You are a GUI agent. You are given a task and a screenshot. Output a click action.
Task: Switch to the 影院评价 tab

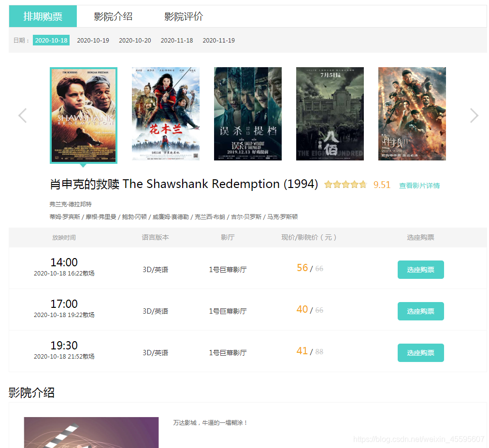pos(184,16)
